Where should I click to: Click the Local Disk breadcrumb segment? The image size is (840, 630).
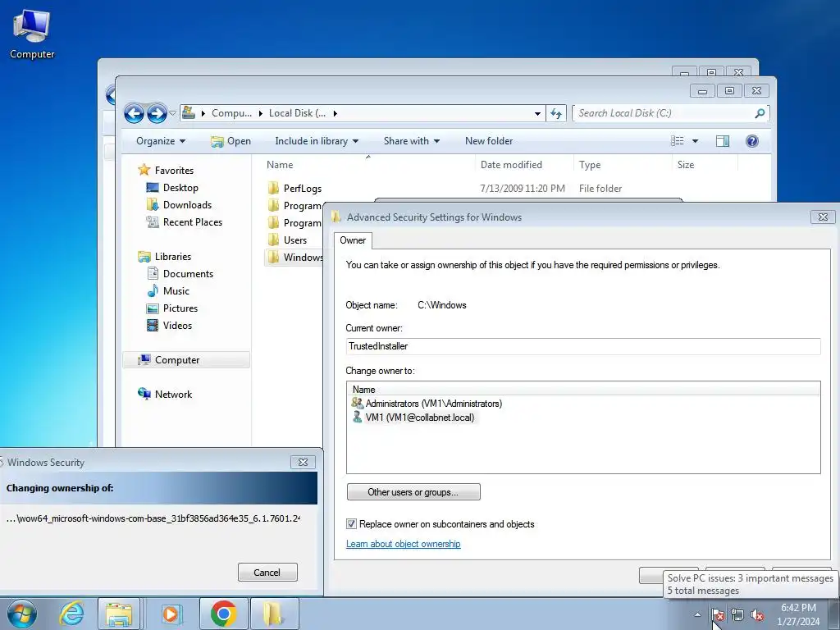point(297,113)
